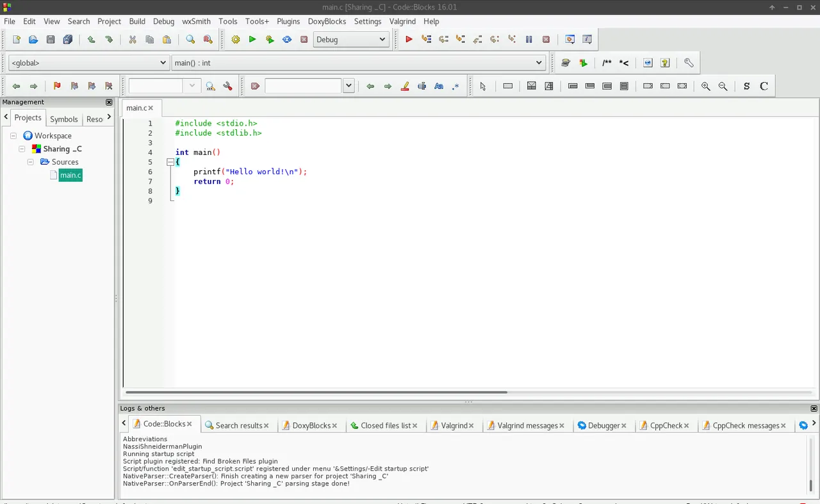The image size is (820, 504).
Task: Redo the last edit
Action: pos(109,40)
